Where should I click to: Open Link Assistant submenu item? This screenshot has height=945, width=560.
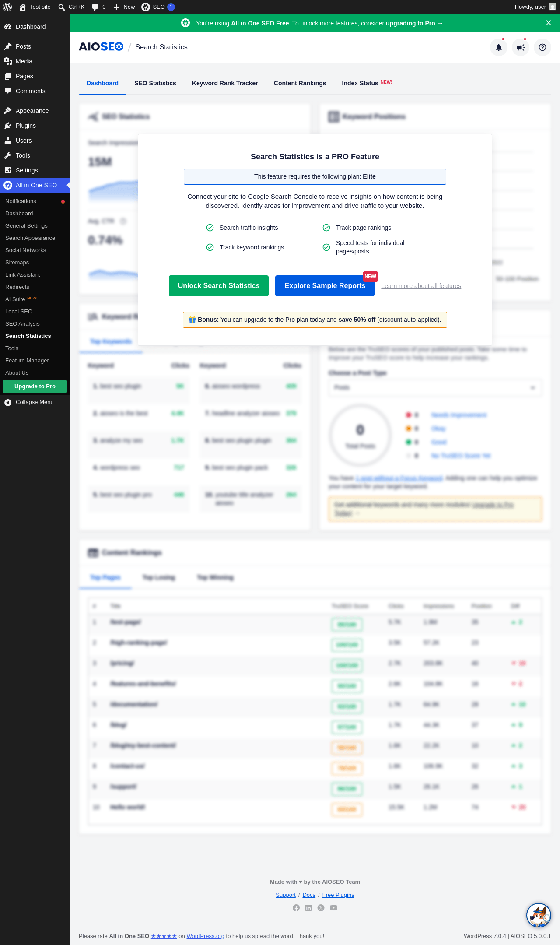pyautogui.click(x=35, y=275)
